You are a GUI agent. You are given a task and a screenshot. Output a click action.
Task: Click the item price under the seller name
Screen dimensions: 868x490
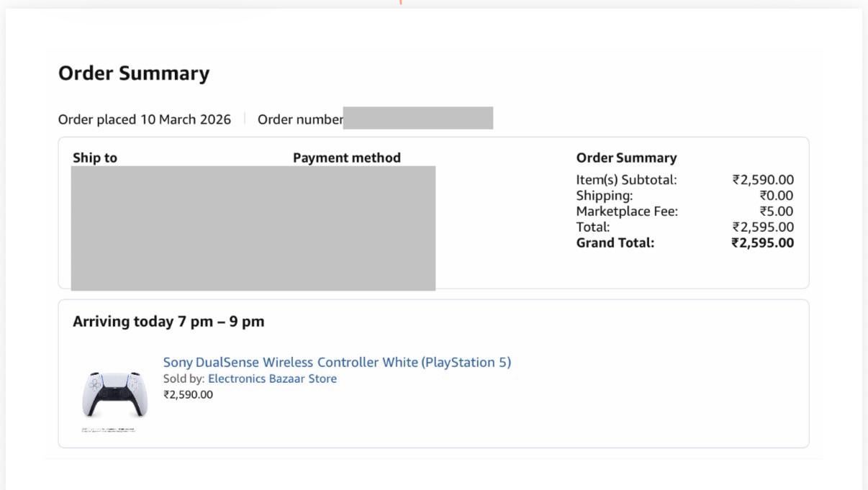coord(188,394)
